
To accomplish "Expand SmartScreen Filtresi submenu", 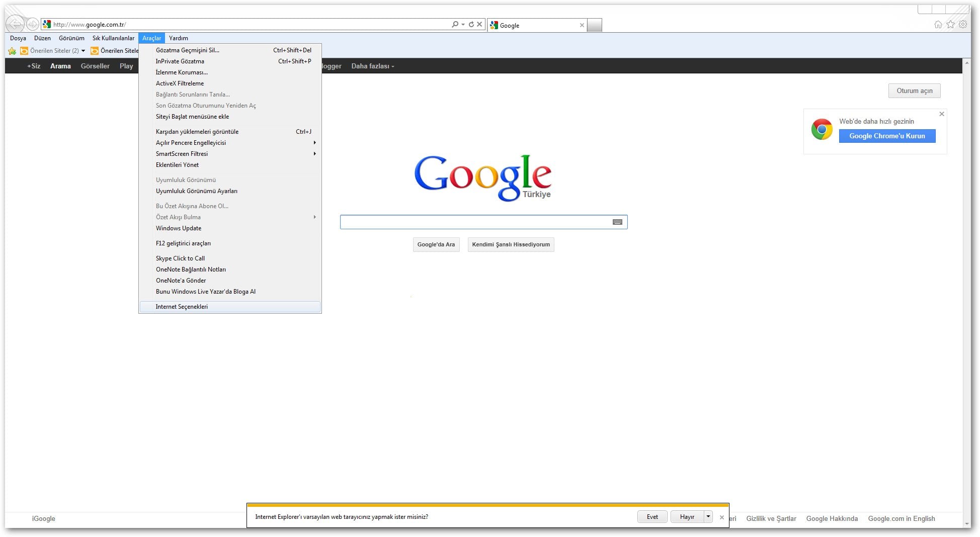I will [230, 154].
